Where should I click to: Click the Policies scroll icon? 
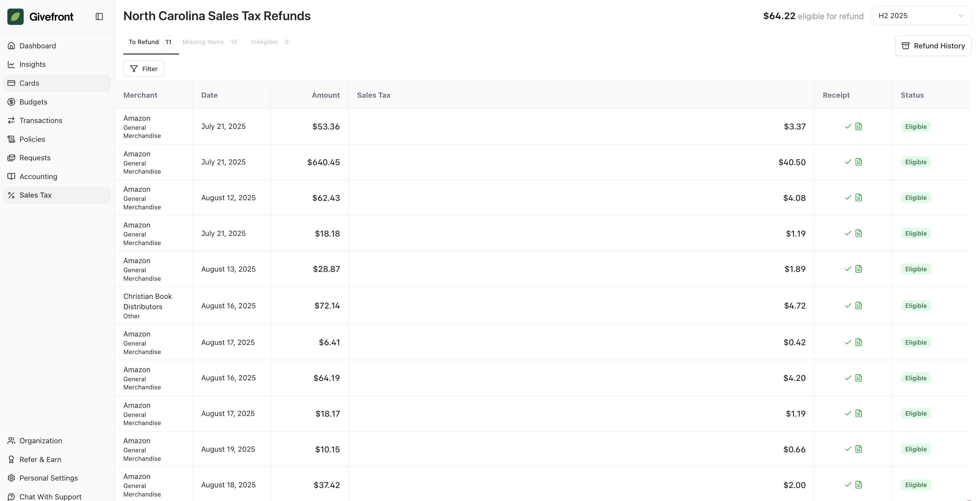(11, 139)
